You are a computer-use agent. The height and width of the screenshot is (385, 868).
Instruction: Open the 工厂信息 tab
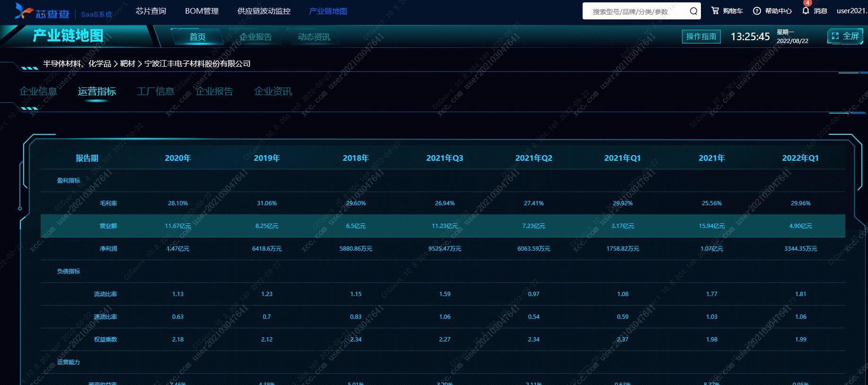point(156,91)
